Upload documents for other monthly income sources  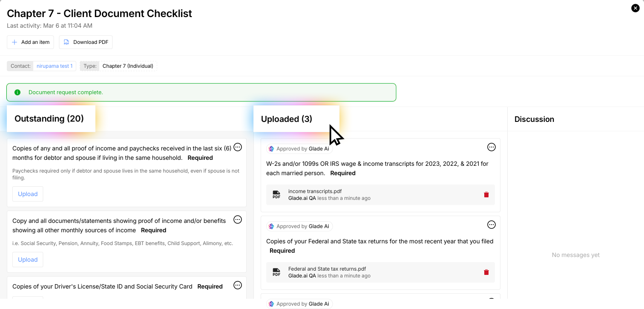coord(28,260)
